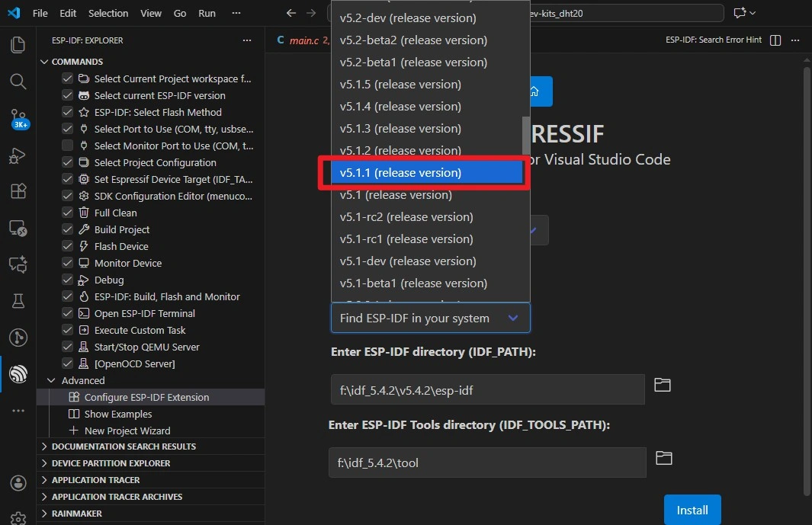Image resolution: width=812 pixels, height=525 pixels.
Task: Click folder icon next to IDF_PATH field
Action: click(x=663, y=385)
